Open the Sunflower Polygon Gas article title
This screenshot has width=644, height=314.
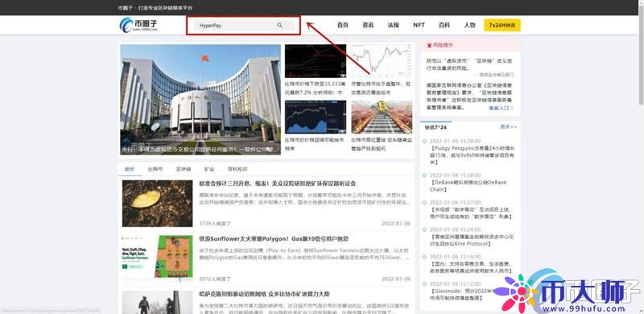(x=274, y=239)
